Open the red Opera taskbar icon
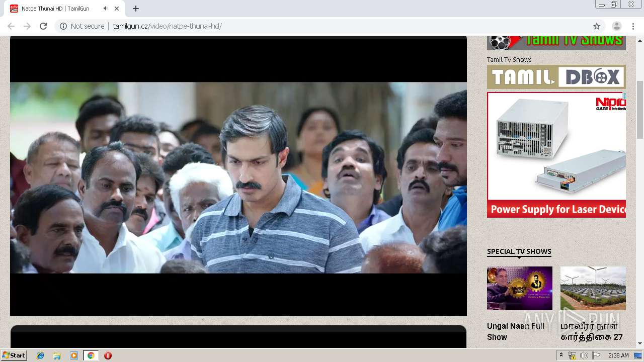This screenshot has width=644, height=362. 108,355
